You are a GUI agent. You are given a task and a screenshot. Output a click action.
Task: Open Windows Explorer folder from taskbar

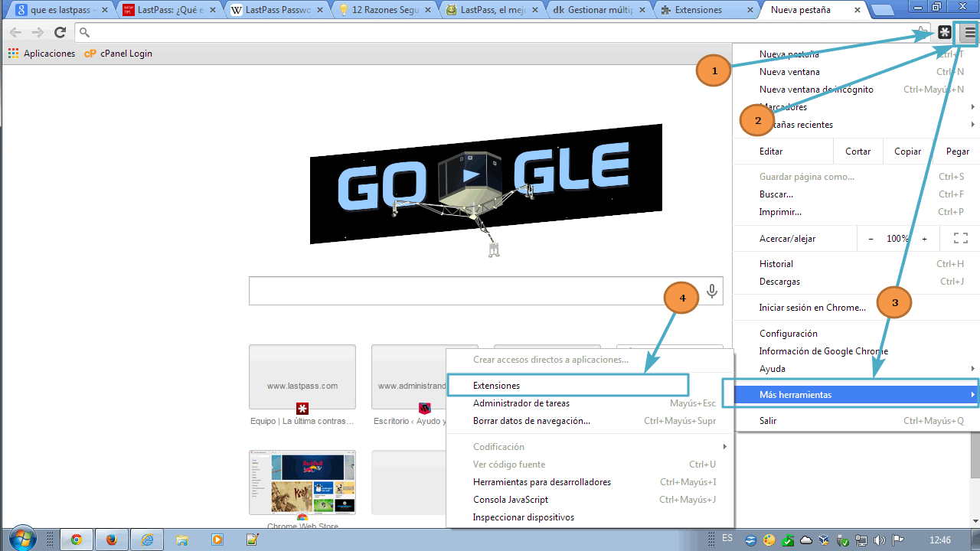[x=182, y=540]
